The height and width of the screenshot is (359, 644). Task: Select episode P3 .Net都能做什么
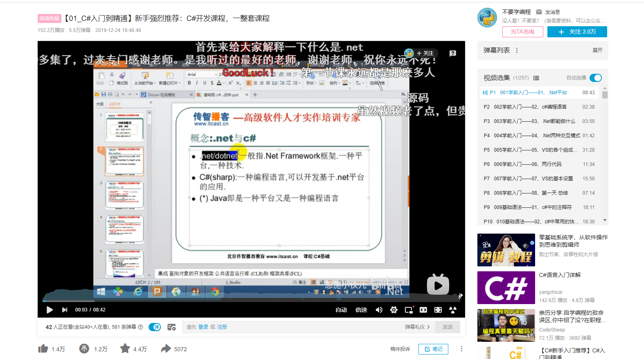pyautogui.click(x=539, y=121)
